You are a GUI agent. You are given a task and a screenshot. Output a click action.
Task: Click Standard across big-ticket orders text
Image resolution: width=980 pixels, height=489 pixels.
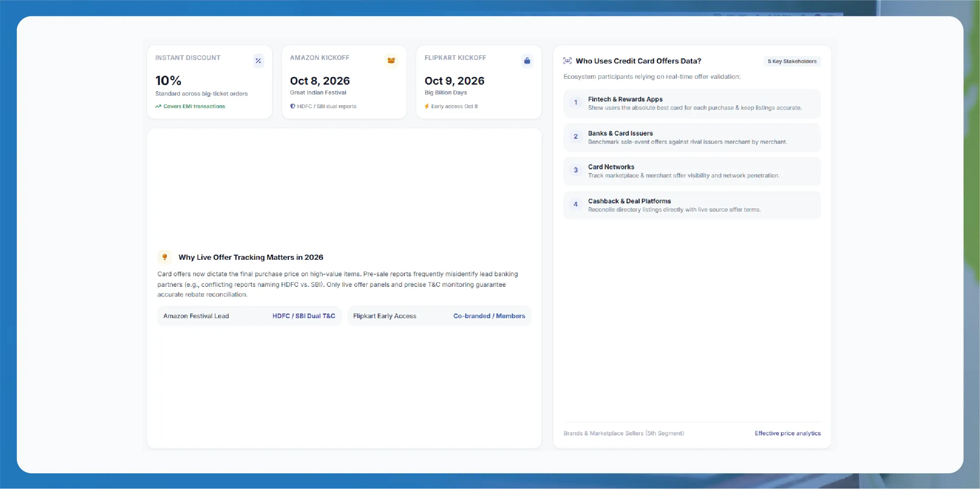point(201,94)
